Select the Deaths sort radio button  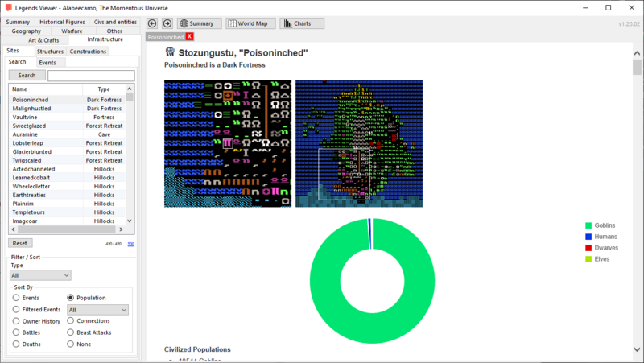(x=16, y=344)
